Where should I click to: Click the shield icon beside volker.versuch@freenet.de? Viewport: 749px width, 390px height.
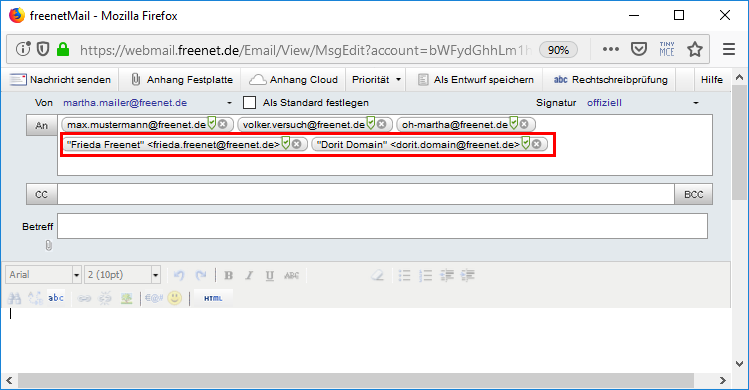pos(370,123)
